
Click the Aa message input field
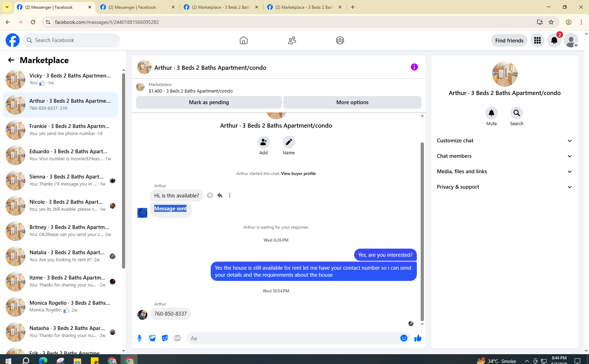click(x=293, y=338)
